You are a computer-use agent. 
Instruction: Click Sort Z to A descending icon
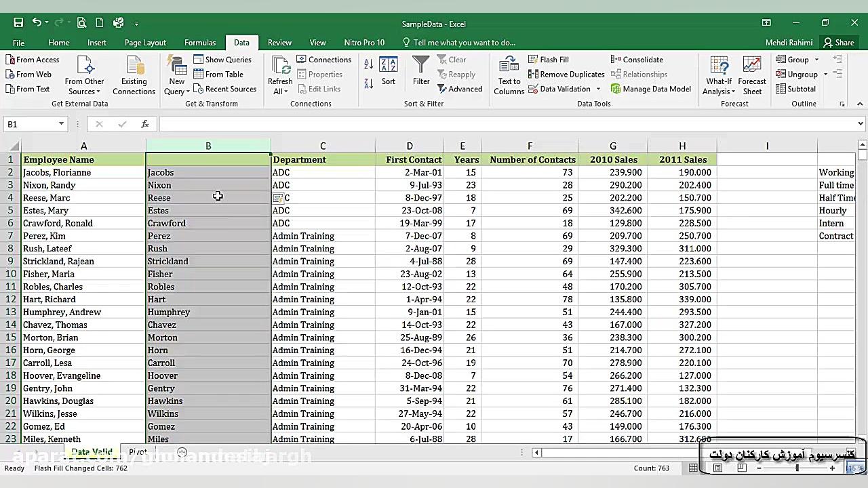pos(369,83)
